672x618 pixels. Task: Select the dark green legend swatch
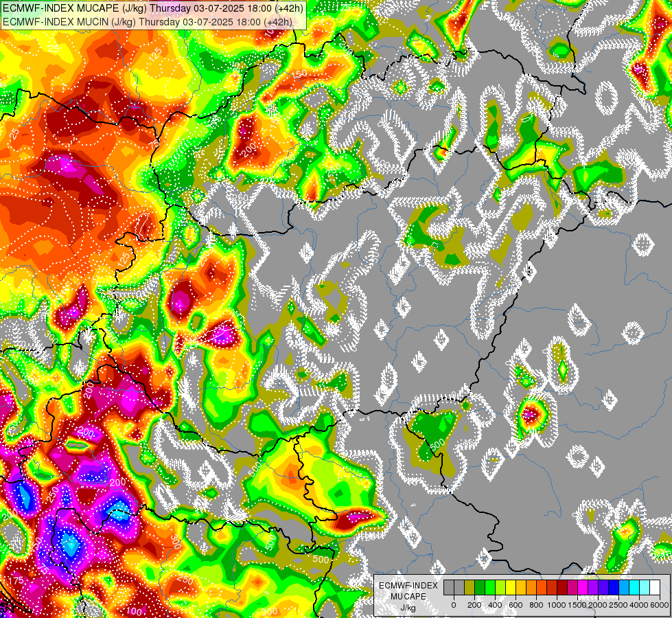[480, 587]
